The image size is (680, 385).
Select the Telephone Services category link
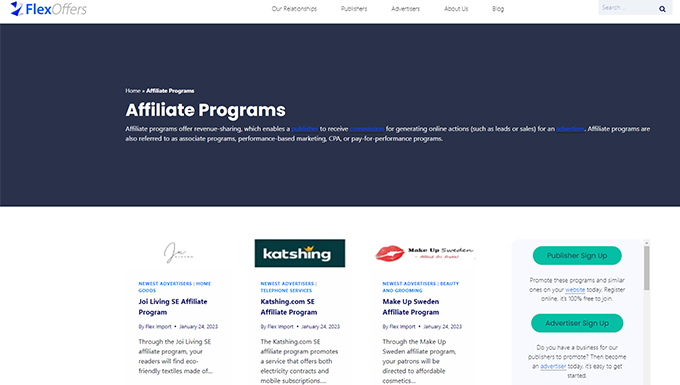[x=286, y=290]
